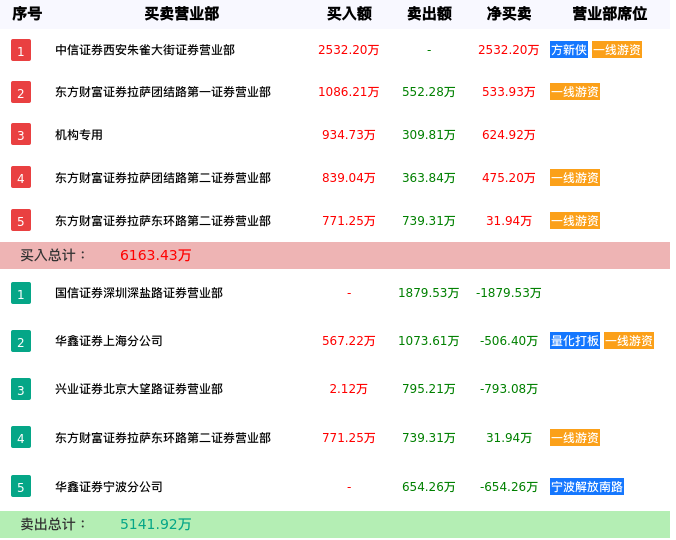Open 兴业证券北京大望路证券营业部 link

click(139, 389)
